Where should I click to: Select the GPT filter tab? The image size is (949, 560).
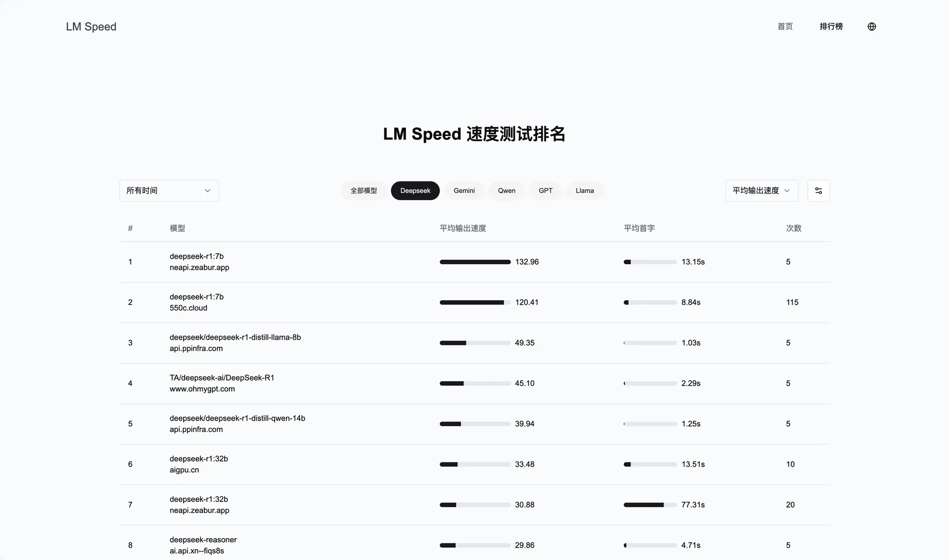point(545,191)
